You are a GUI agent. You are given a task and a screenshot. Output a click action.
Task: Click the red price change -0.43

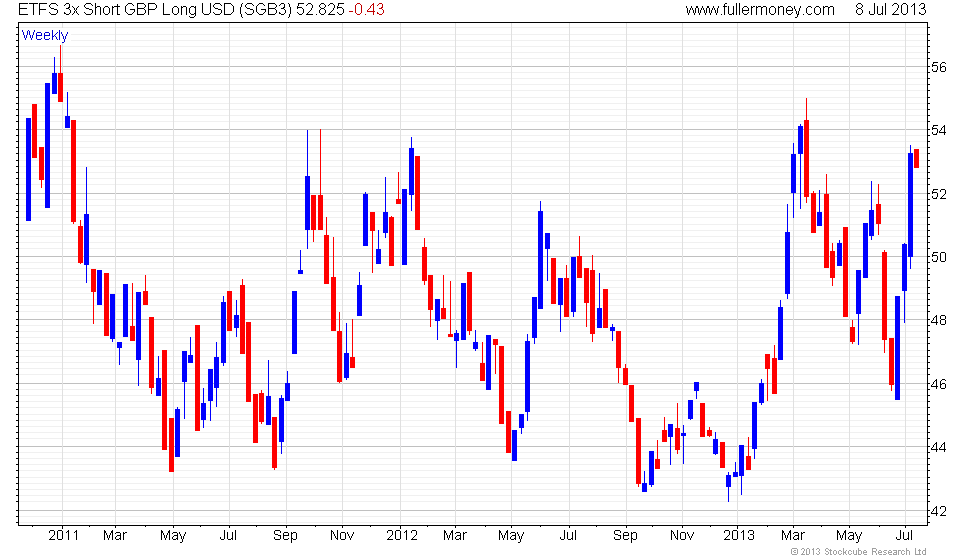pos(366,9)
